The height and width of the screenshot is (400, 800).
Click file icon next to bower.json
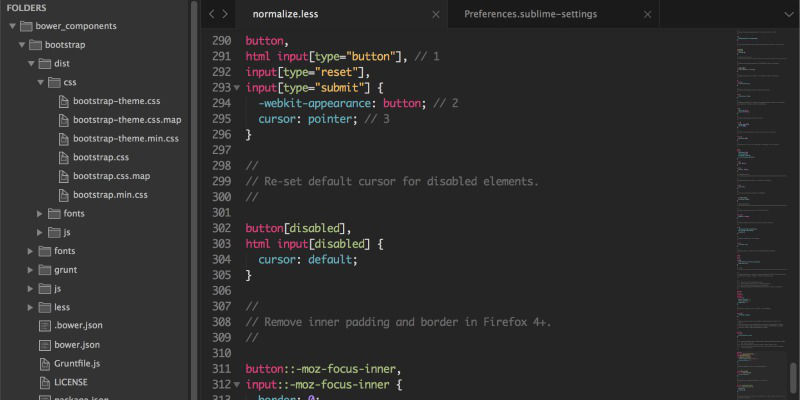click(45, 345)
